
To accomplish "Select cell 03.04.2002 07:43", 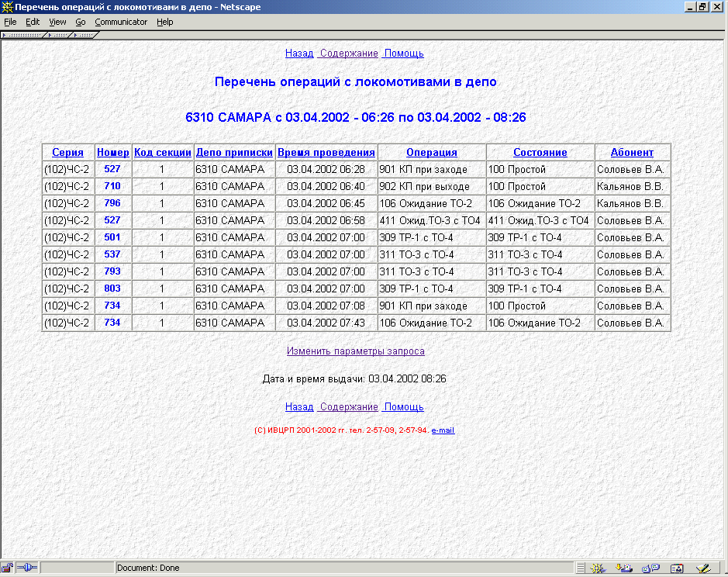I will 326,323.
